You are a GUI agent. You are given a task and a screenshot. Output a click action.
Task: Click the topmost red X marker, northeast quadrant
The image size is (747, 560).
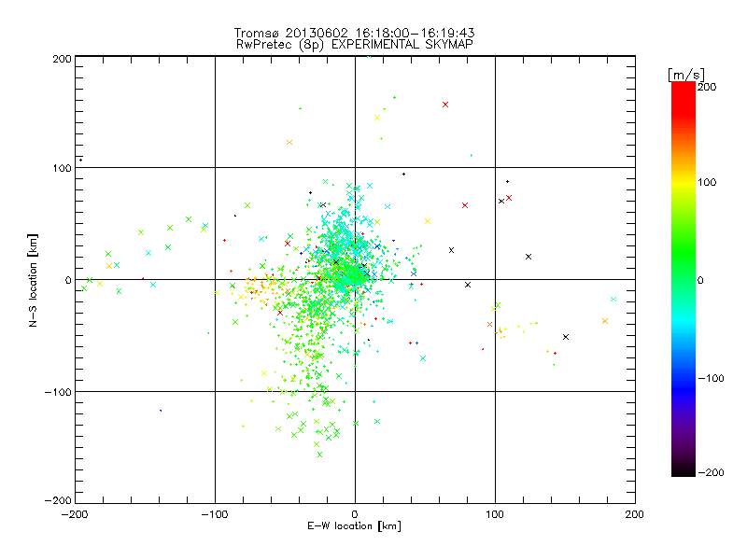pos(445,105)
